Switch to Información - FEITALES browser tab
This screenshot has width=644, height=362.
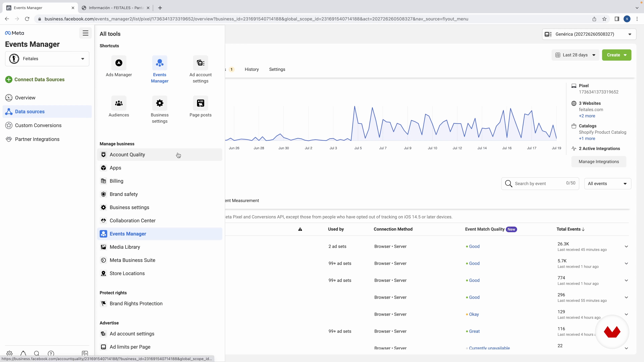[x=116, y=8]
